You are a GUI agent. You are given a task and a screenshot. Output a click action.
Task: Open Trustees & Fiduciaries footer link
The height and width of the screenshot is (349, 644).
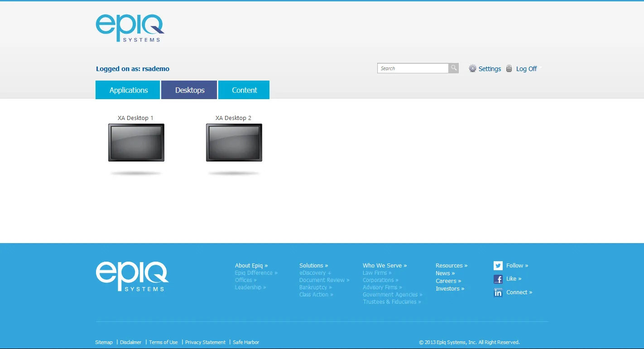click(x=392, y=302)
